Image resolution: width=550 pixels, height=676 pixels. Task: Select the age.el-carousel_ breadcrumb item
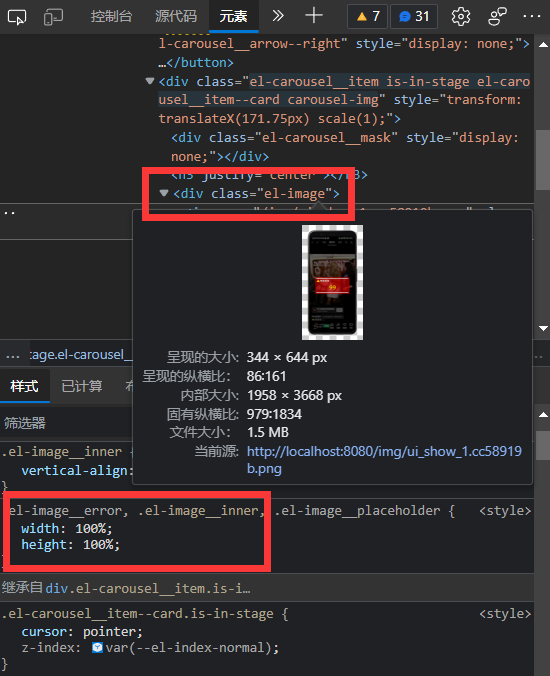pyautogui.click(x=80, y=355)
